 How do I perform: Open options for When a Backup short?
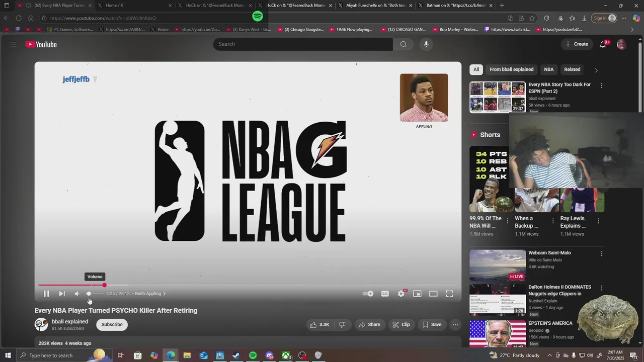pyautogui.click(x=553, y=221)
